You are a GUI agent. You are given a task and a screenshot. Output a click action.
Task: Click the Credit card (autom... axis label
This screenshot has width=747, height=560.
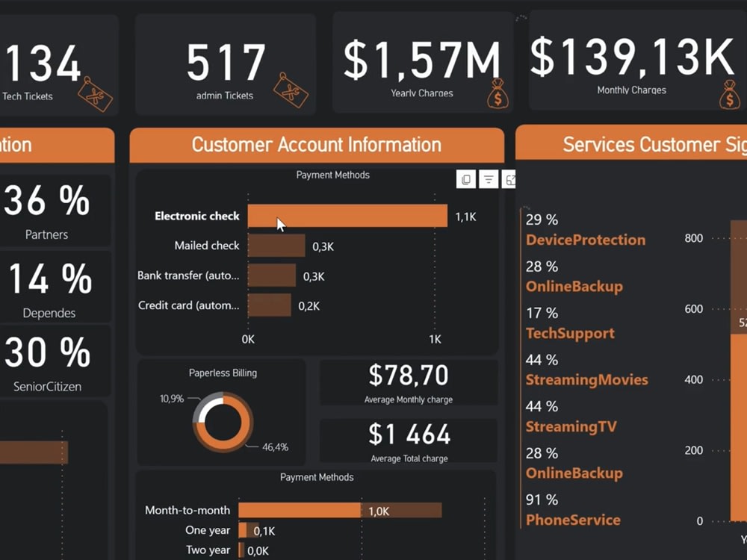[189, 305]
